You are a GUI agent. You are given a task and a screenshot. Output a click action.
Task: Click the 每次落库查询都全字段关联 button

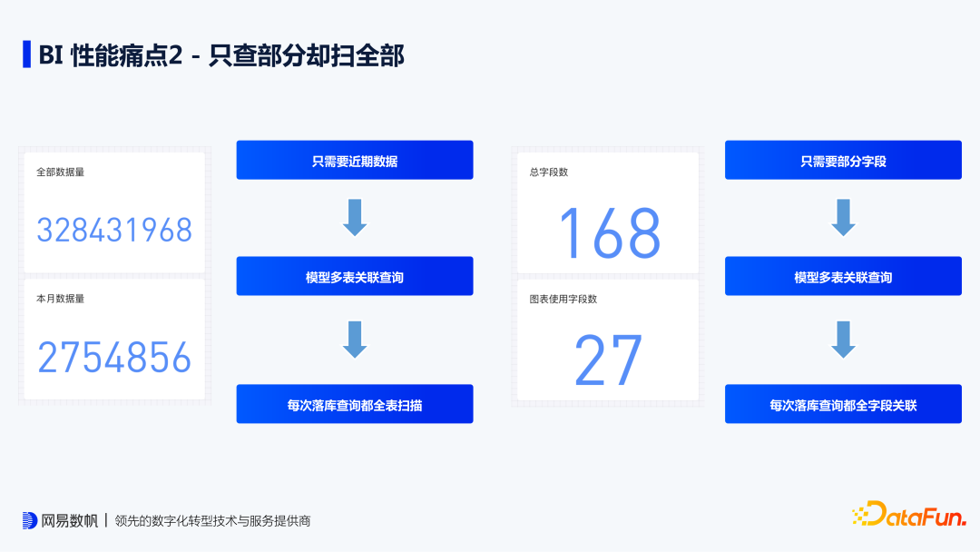(x=843, y=403)
